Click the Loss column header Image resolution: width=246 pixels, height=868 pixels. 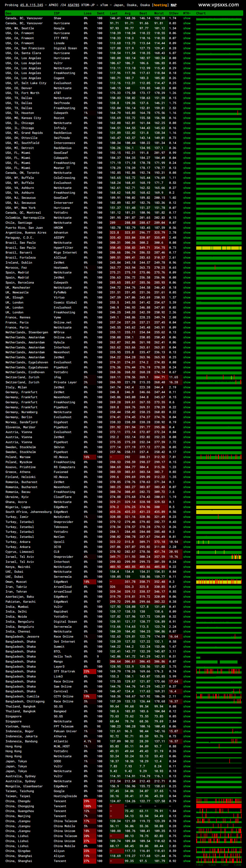pyautogui.click(x=87, y=14)
